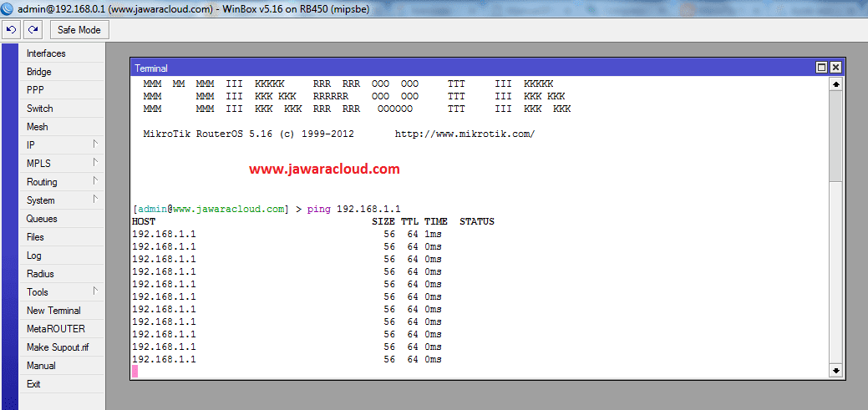Click the HOST column header

coord(144,221)
